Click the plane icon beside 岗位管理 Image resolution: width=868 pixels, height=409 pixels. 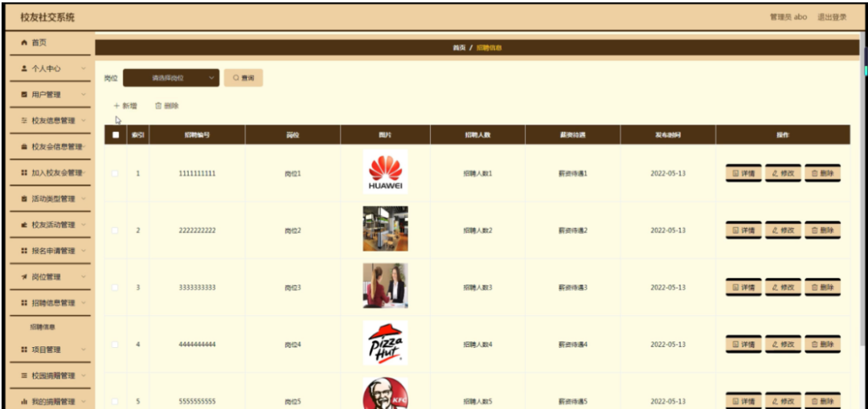tap(24, 276)
